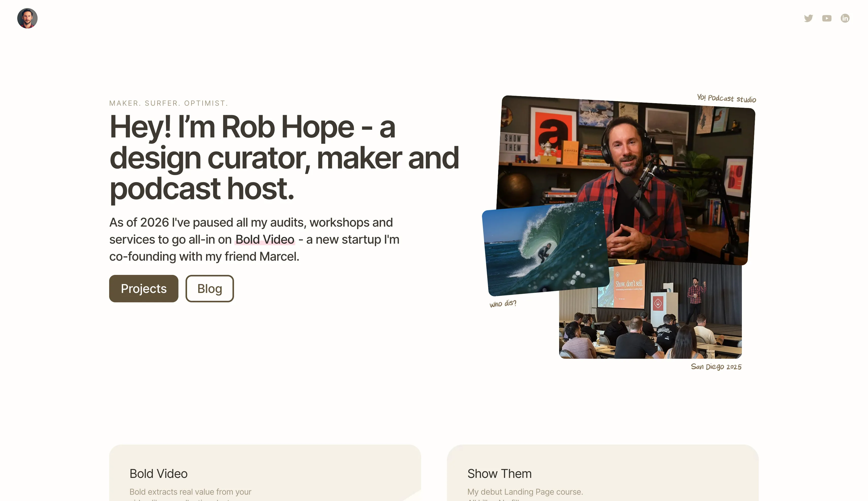Viewport: 868px width, 501px height.
Task: Click the "San Diego 2025" caption
Action: click(716, 367)
